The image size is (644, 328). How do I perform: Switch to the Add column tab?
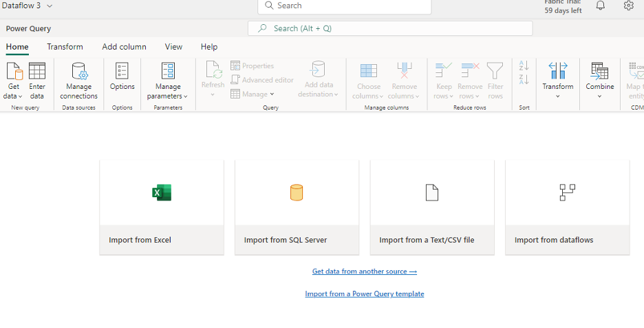click(x=124, y=47)
